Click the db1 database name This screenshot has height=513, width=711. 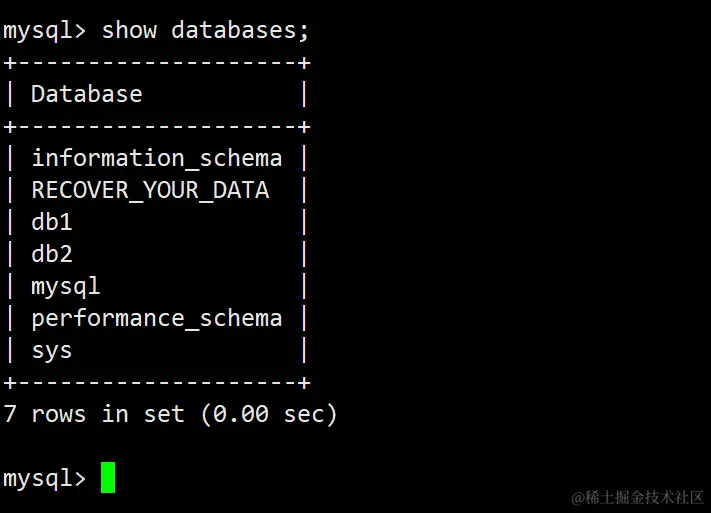(52, 222)
